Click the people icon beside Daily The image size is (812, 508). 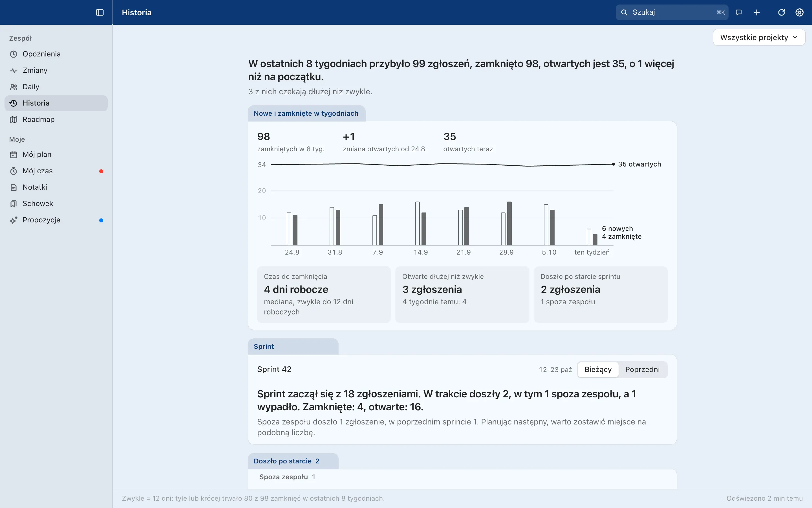tap(14, 87)
